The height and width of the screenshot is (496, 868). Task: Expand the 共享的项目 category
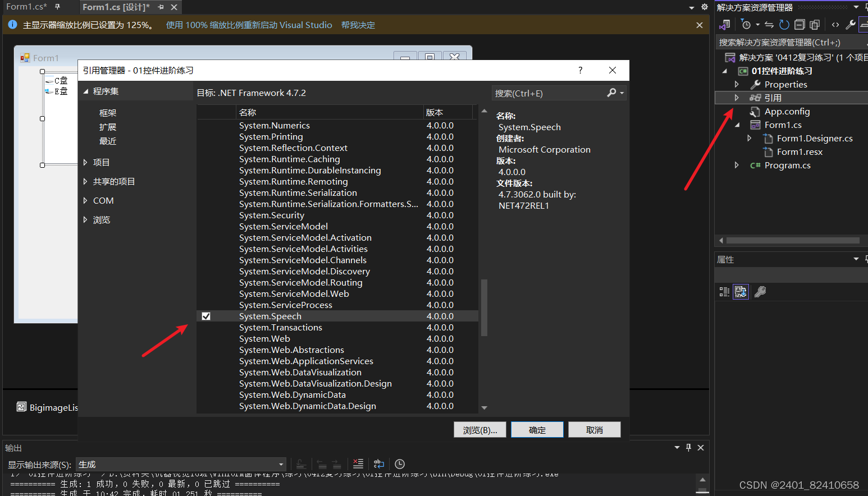tap(85, 182)
